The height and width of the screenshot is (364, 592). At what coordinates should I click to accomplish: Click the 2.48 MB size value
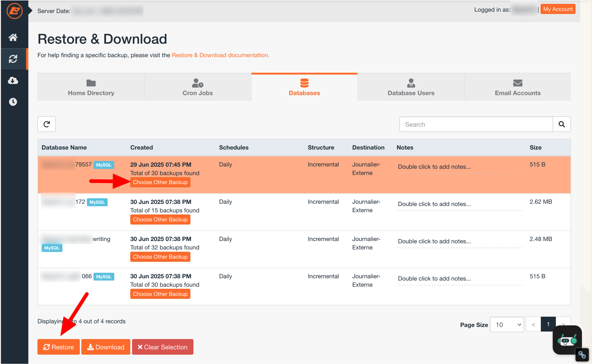pos(541,239)
